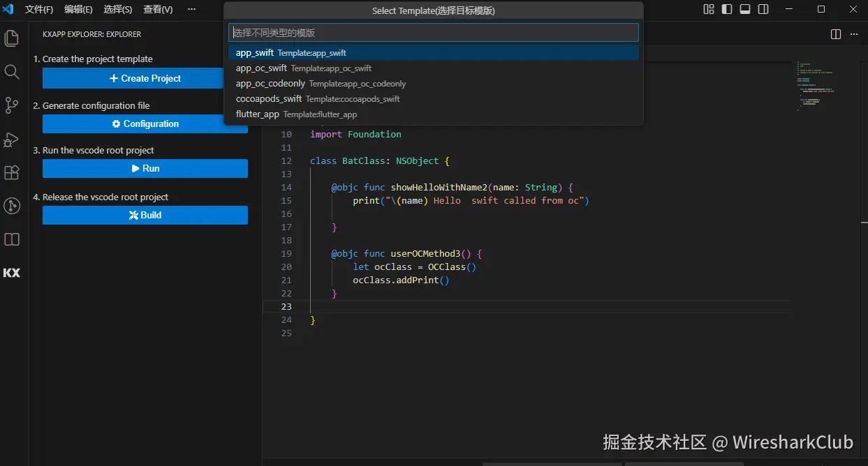Split the editor to the right
This screenshot has height=466, width=868.
point(836,34)
